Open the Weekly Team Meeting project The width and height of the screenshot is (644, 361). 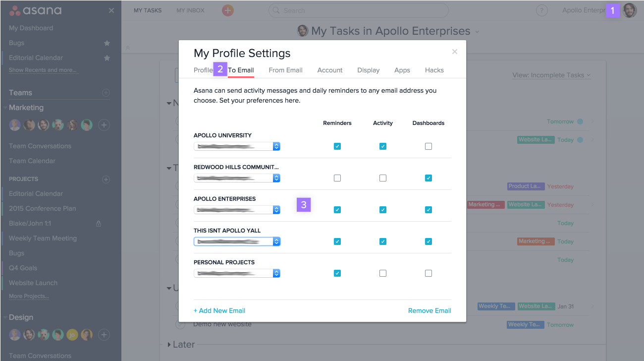pyautogui.click(x=43, y=239)
